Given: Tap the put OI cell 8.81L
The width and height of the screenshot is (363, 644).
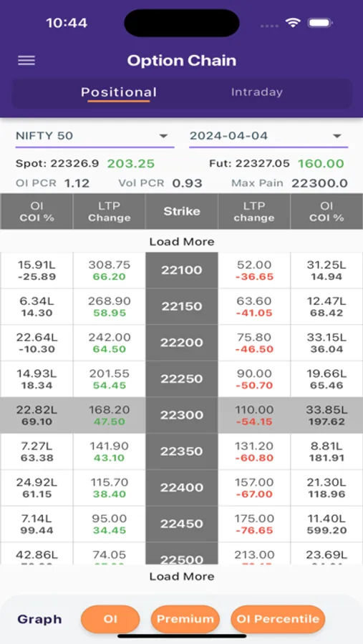Looking at the screenshot, I should tap(326, 451).
